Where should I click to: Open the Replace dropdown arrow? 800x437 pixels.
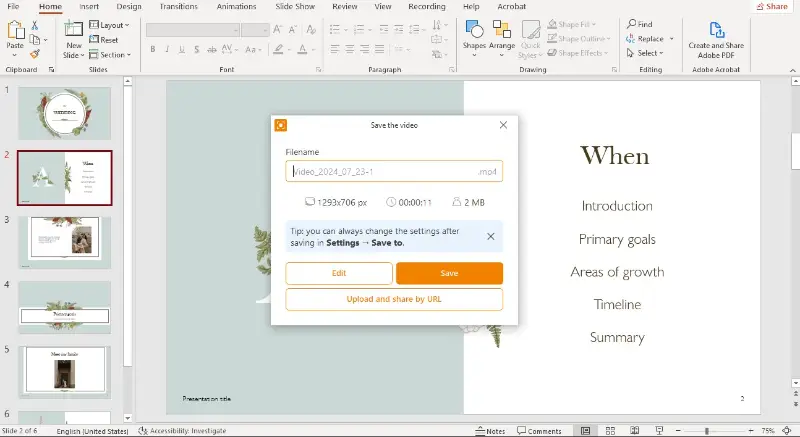point(671,39)
